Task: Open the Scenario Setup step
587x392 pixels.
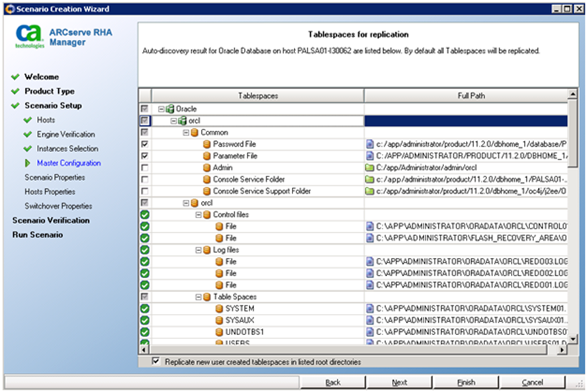Action: point(53,106)
